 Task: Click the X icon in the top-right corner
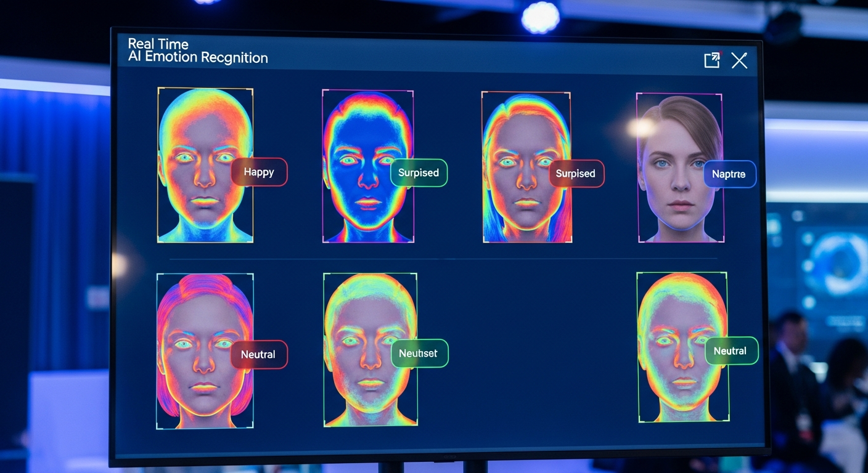pos(739,60)
